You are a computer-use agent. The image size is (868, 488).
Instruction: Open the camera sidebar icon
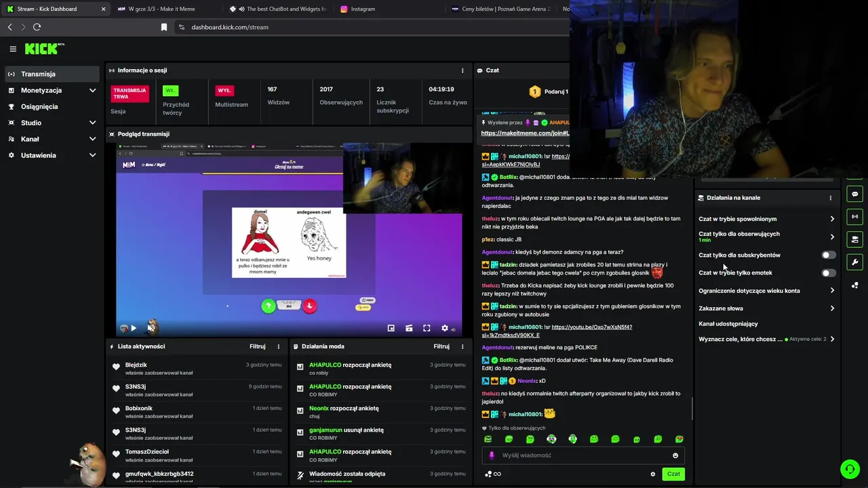(855, 239)
